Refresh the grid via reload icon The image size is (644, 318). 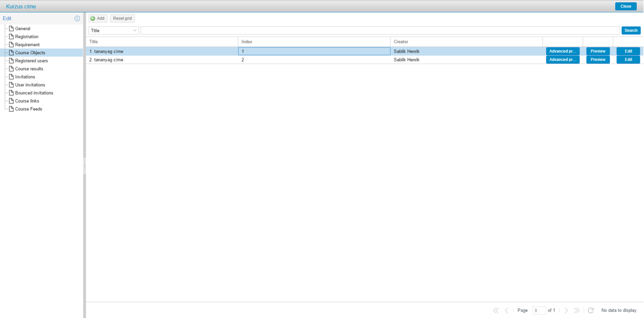pos(591,310)
